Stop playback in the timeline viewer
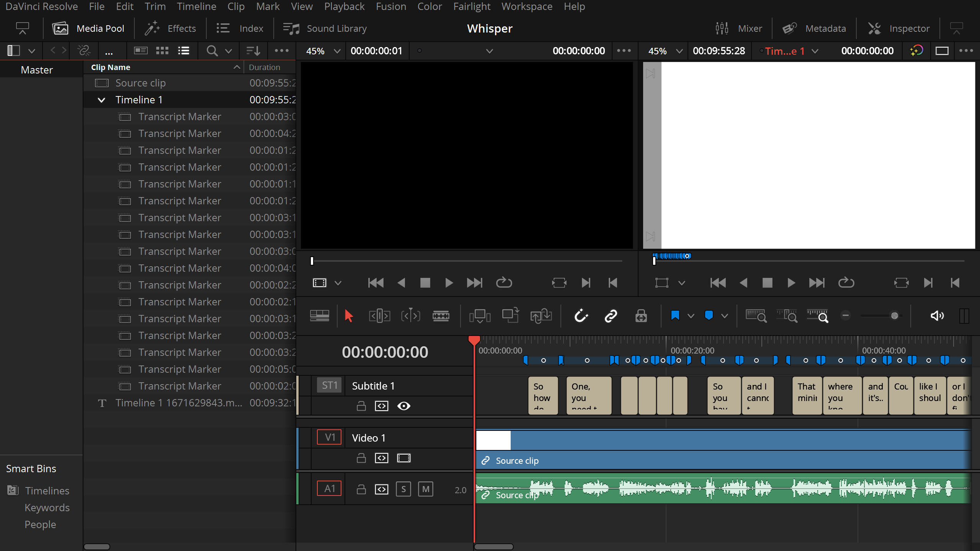This screenshot has width=980, height=551. (767, 283)
